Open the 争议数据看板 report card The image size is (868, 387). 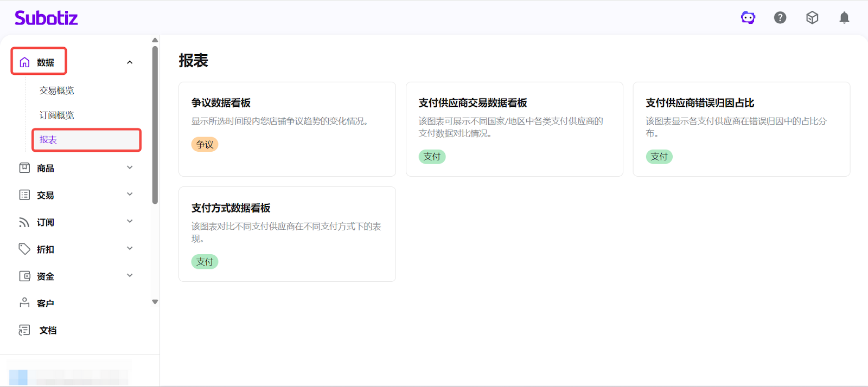coord(287,129)
